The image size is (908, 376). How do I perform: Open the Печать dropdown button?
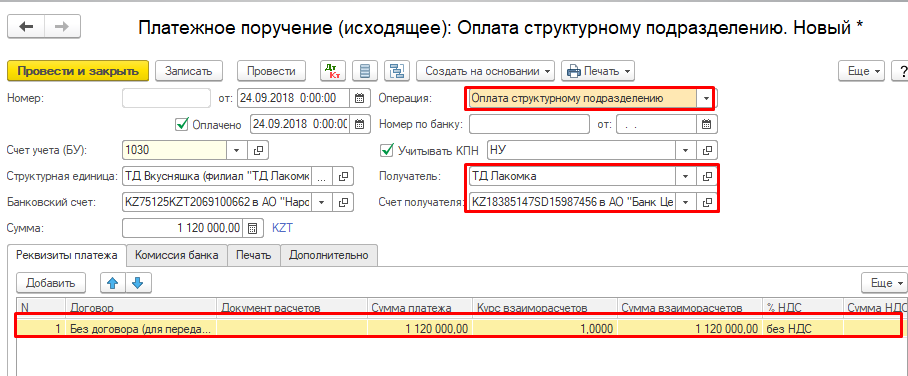tap(598, 71)
